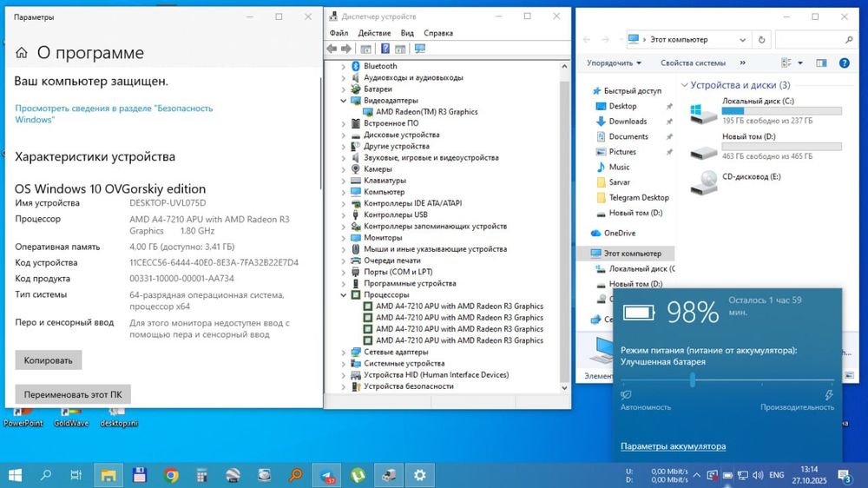Select Downloads in Explorer Quick access
The height and width of the screenshot is (488, 868).
[x=628, y=122]
